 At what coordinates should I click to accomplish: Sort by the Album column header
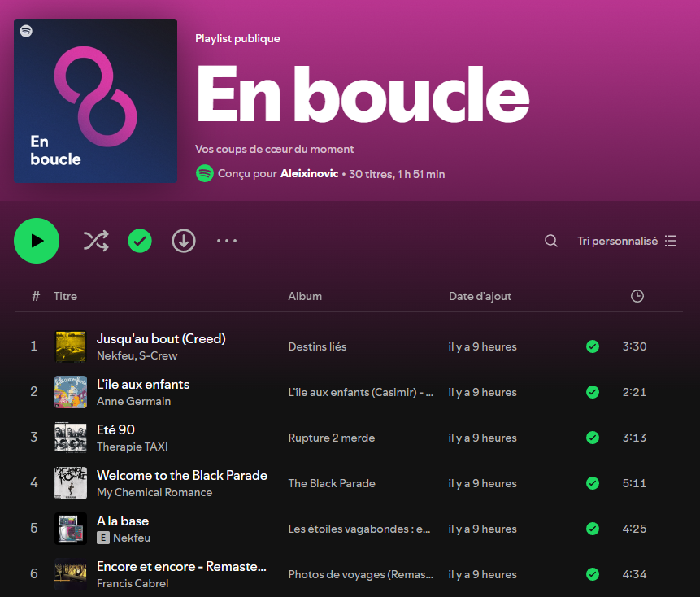[x=305, y=297]
